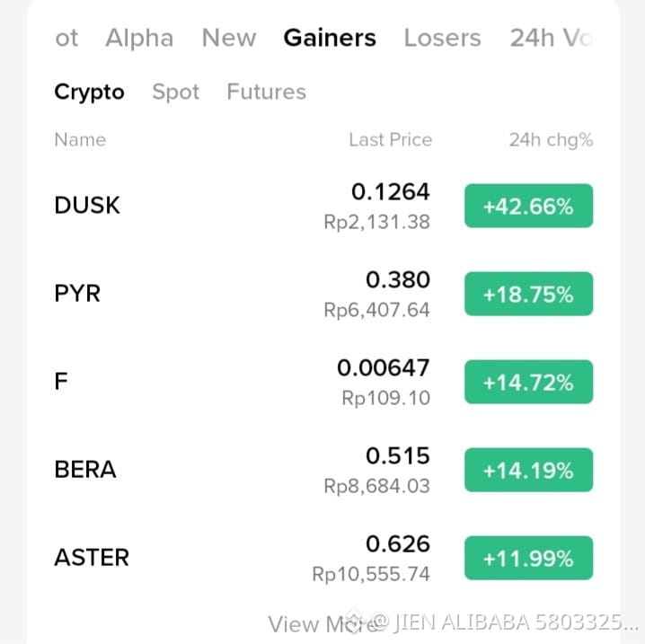This screenshot has width=645, height=644.
Task: Switch to the Losers tab
Action: tap(442, 39)
